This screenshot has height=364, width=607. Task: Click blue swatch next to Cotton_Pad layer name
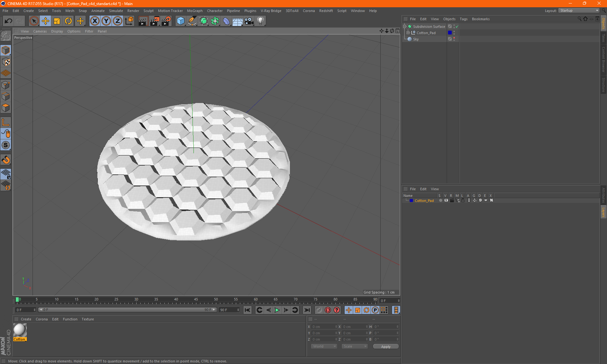(x=411, y=200)
